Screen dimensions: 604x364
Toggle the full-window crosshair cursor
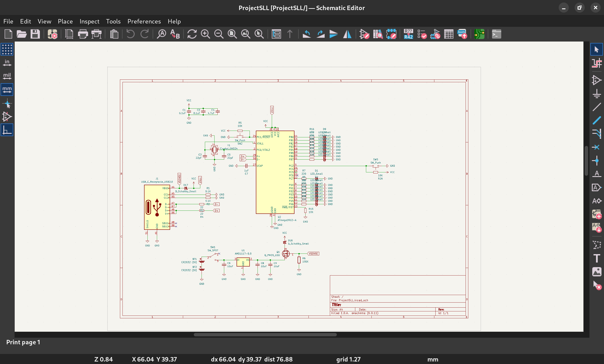(7, 103)
